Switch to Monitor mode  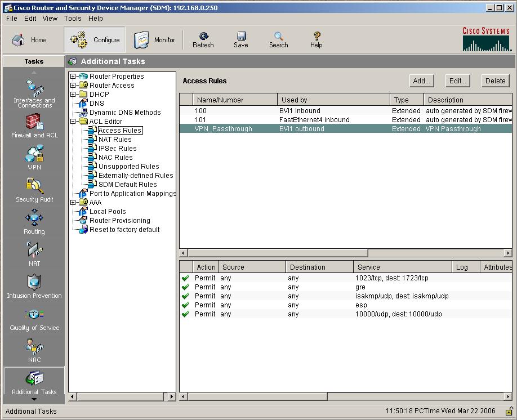click(154, 40)
